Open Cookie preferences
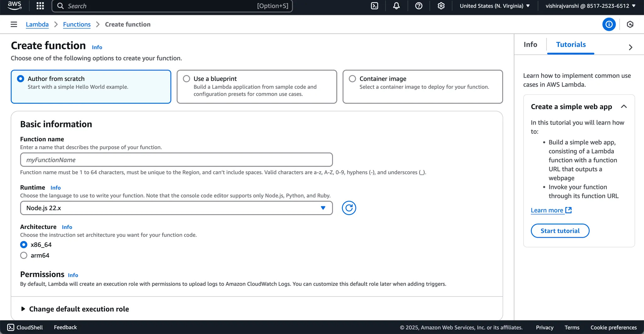 tap(613, 327)
